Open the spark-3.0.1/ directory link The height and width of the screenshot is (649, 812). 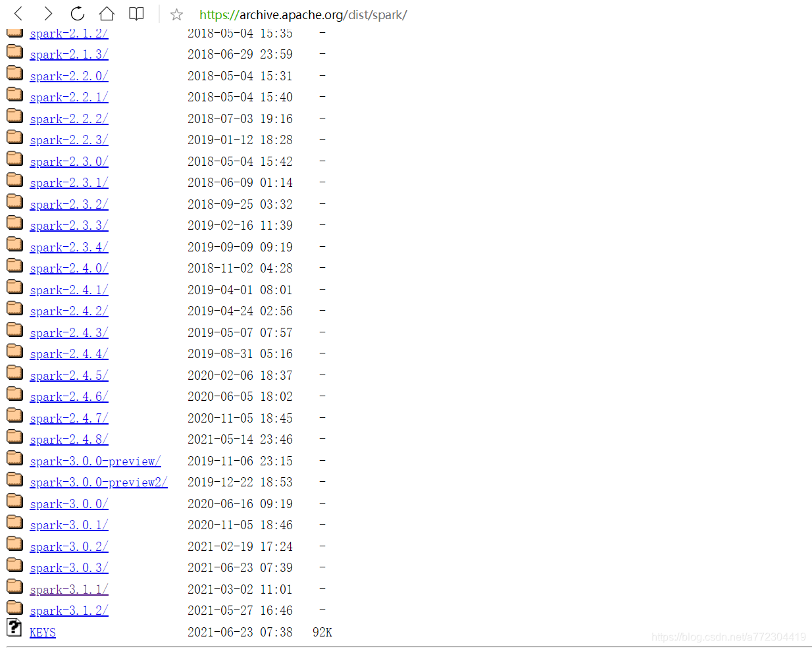[x=69, y=525]
